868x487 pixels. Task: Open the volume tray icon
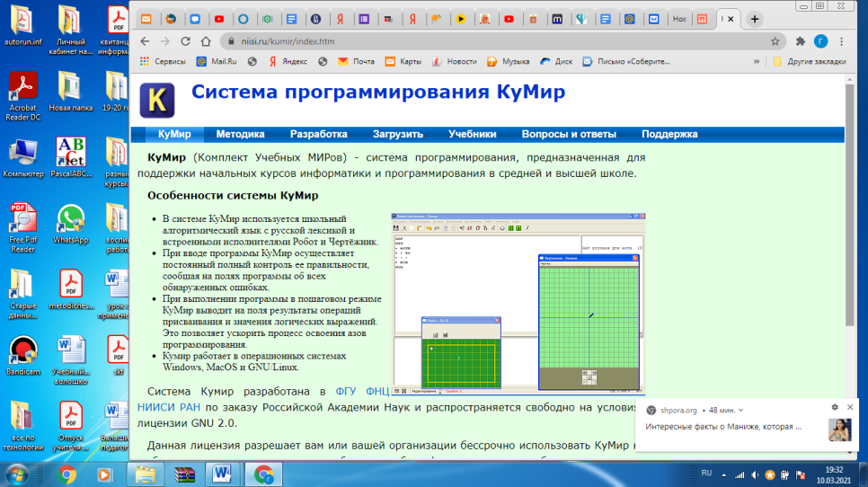click(x=755, y=474)
